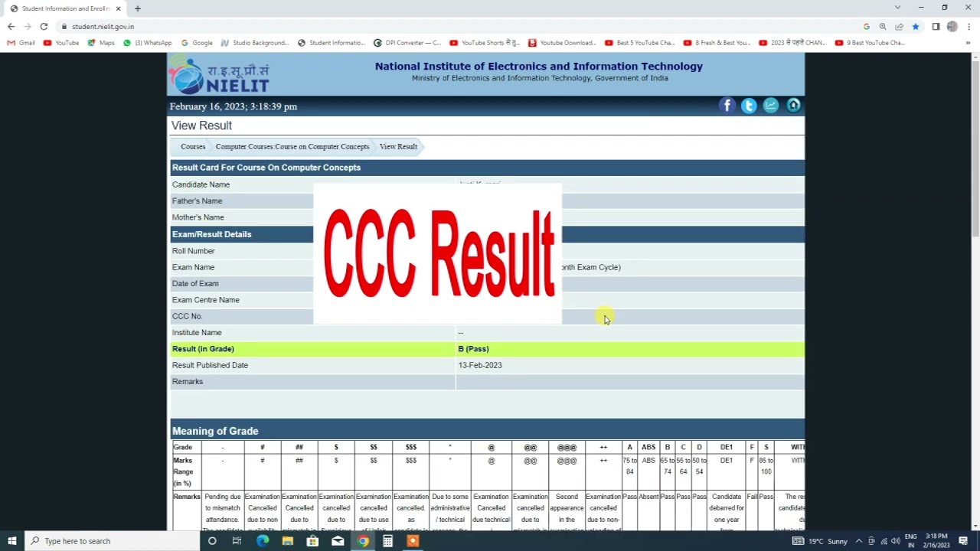
Task: Open NIELIT Twitter page icon
Action: pos(749,106)
